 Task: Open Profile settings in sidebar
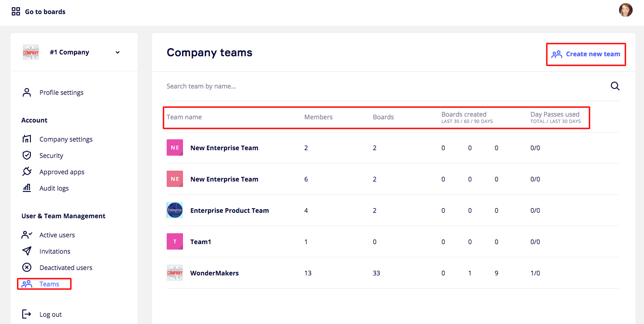pos(61,93)
